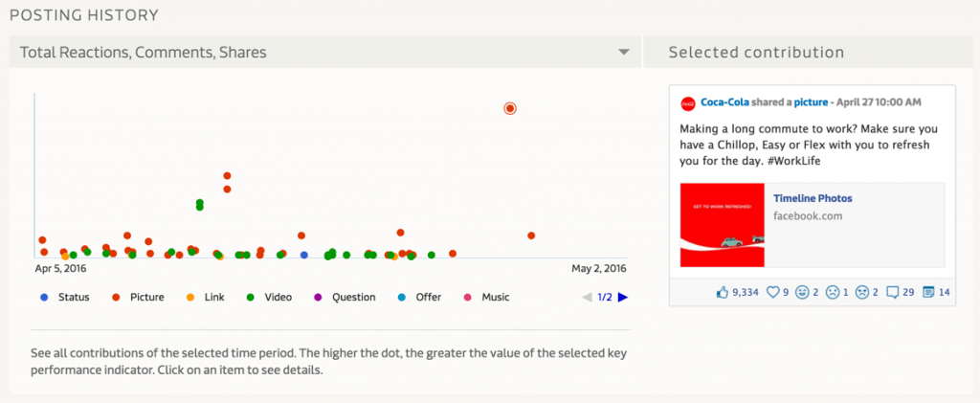Select the highlighted top data point in chart

click(510, 108)
